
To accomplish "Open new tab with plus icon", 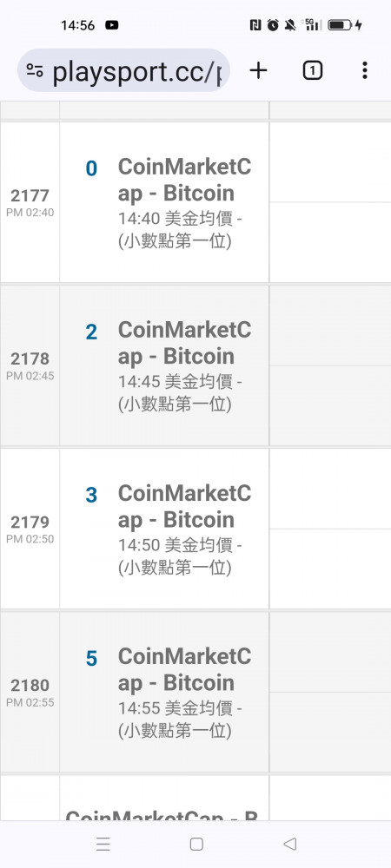I will 258,70.
